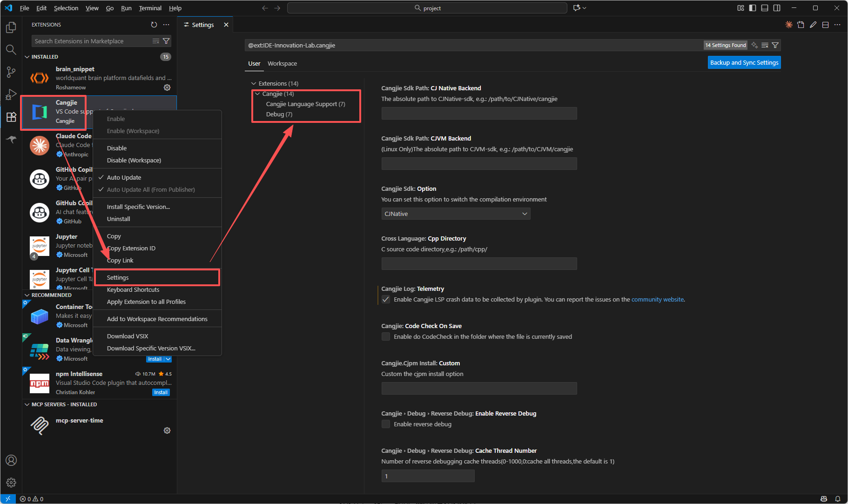The image size is (848, 504).
Task: Choose Uninstall from the context menu
Action: [x=157, y=219]
